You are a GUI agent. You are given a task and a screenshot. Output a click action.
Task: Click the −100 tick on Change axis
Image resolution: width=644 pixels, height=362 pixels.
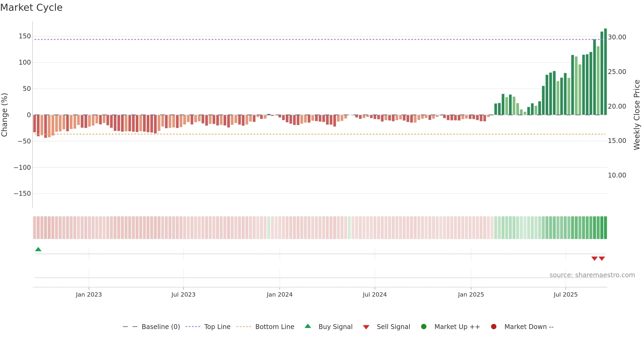(22, 168)
